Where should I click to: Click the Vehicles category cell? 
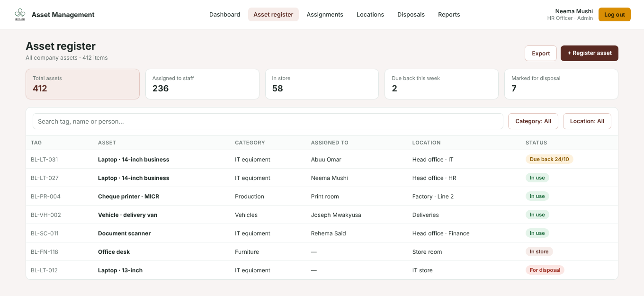click(246, 215)
